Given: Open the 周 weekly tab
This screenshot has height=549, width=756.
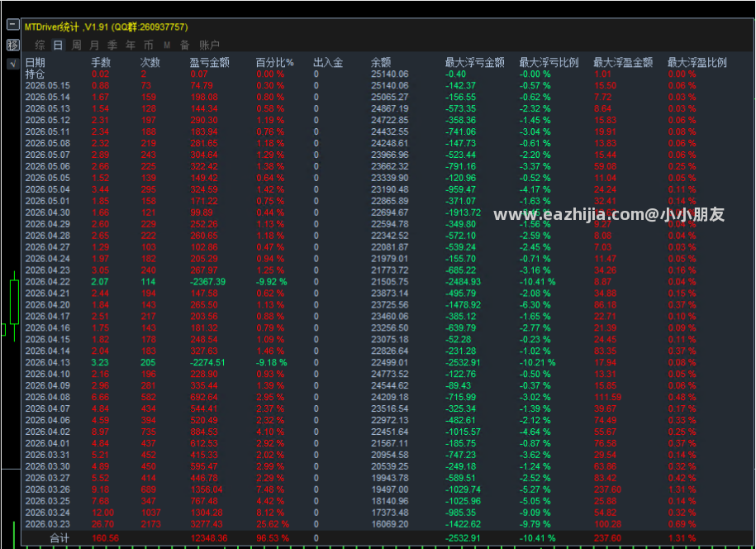Looking at the screenshot, I should 76,45.
